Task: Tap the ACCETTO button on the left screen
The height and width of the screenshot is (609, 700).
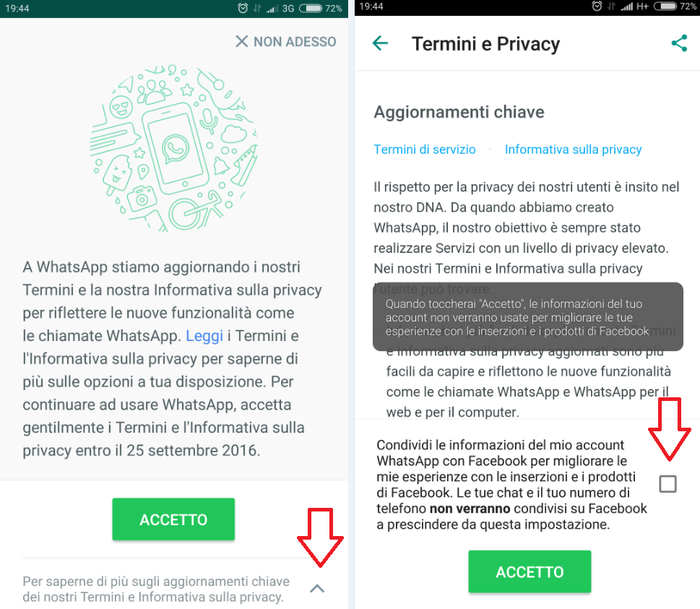Action: click(173, 519)
